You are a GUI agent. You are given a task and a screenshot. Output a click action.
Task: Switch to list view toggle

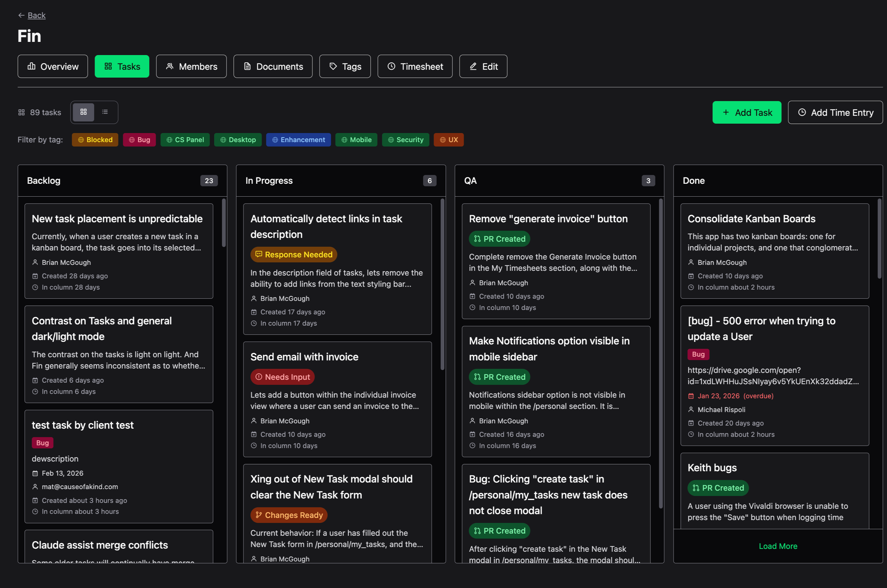coord(105,112)
